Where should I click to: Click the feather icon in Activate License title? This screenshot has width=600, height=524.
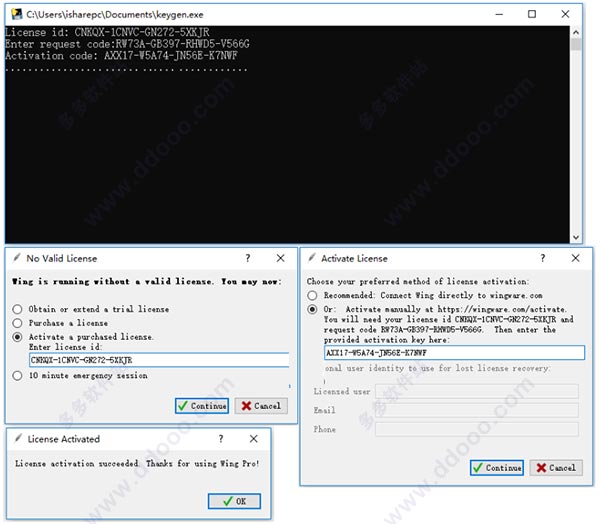tap(312, 258)
